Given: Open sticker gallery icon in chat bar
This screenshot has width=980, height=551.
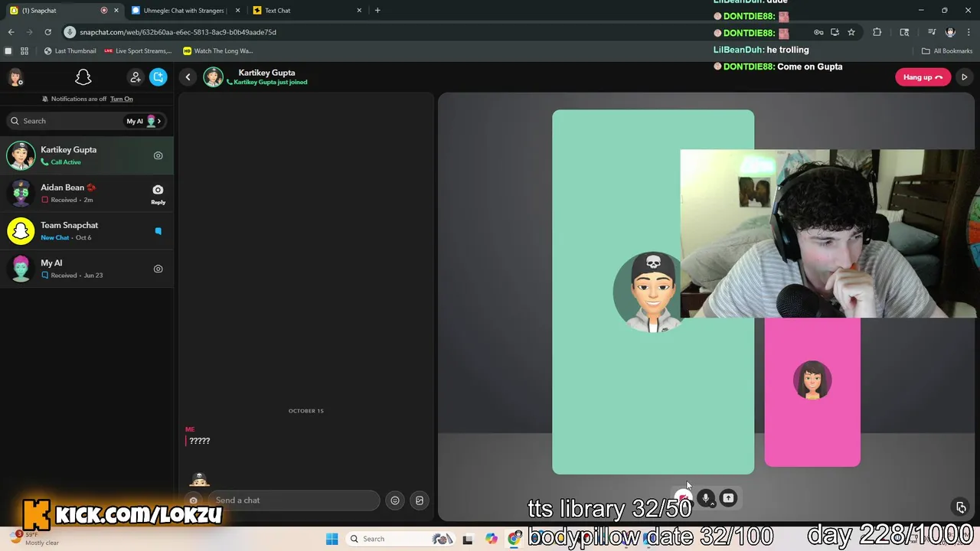Looking at the screenshot, I should point(420,500).
